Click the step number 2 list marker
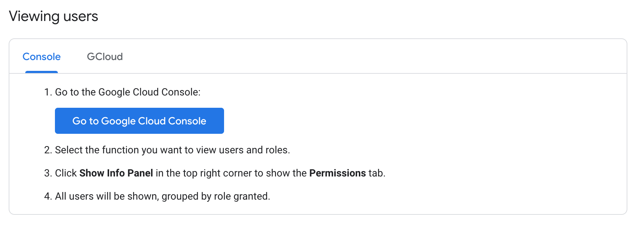The image size is (644, 230). coord(48,150)
